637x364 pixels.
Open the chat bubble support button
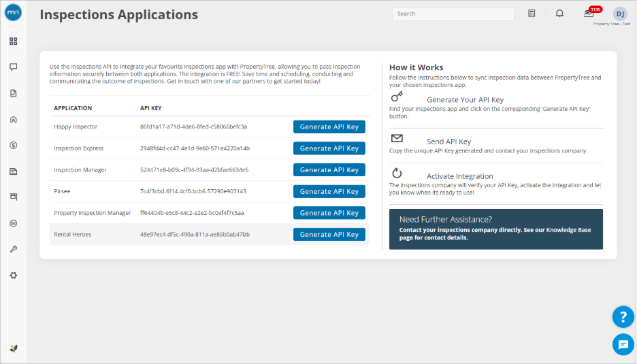pyautogui.click(x=623, y=344)
